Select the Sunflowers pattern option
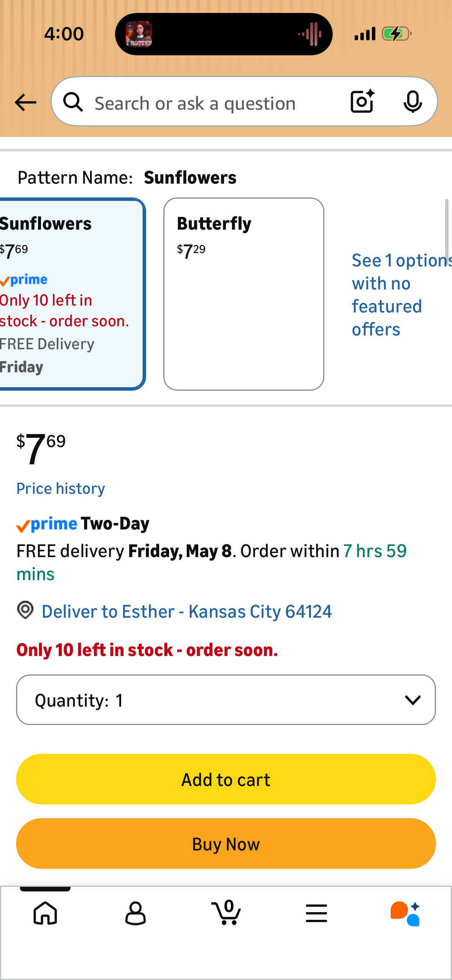The width and height of the screenshot is (452, 980). [x=71, y=294]
